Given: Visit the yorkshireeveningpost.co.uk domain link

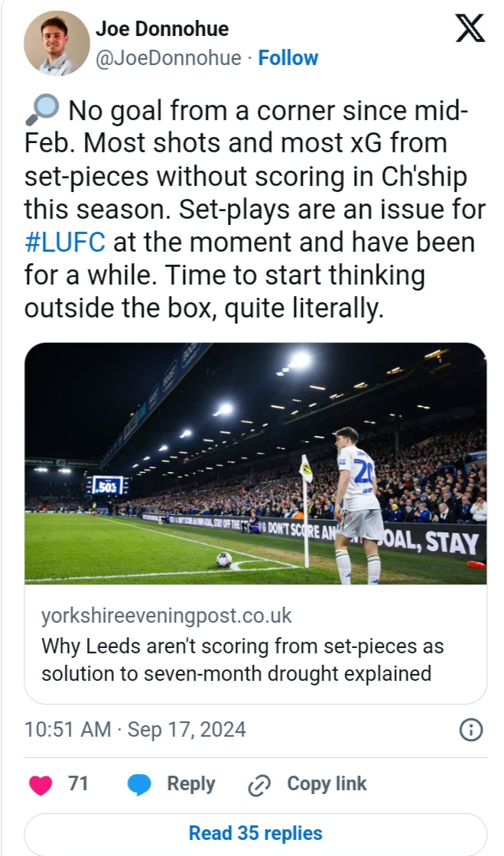Looking at the screenshot, I should click(166, 616).
